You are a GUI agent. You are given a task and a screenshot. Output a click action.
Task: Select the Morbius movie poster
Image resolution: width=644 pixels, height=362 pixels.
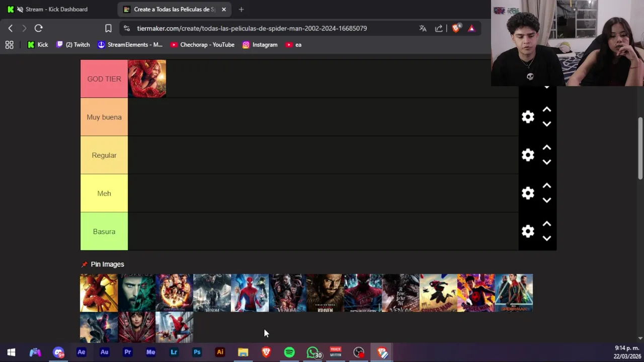pos(136,293)
